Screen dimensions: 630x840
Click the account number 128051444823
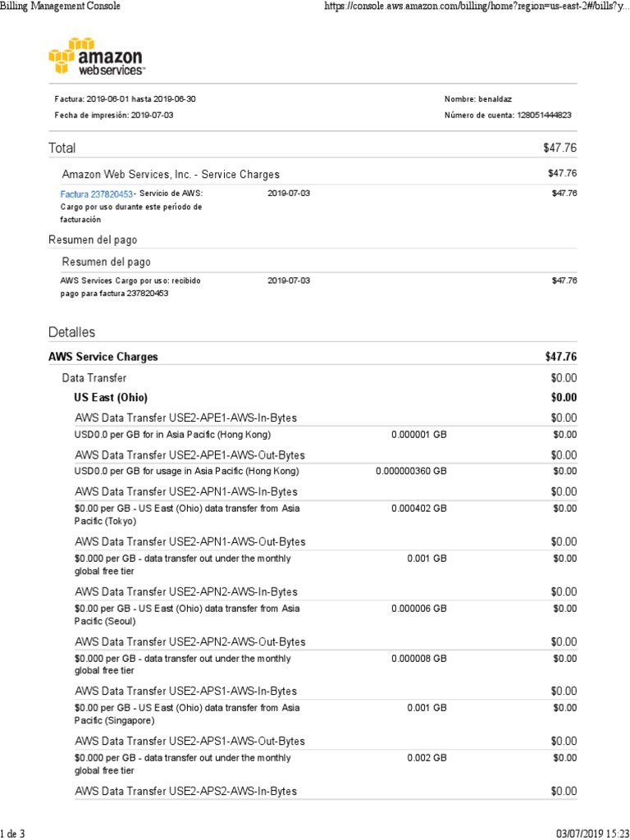pos(543,116)
